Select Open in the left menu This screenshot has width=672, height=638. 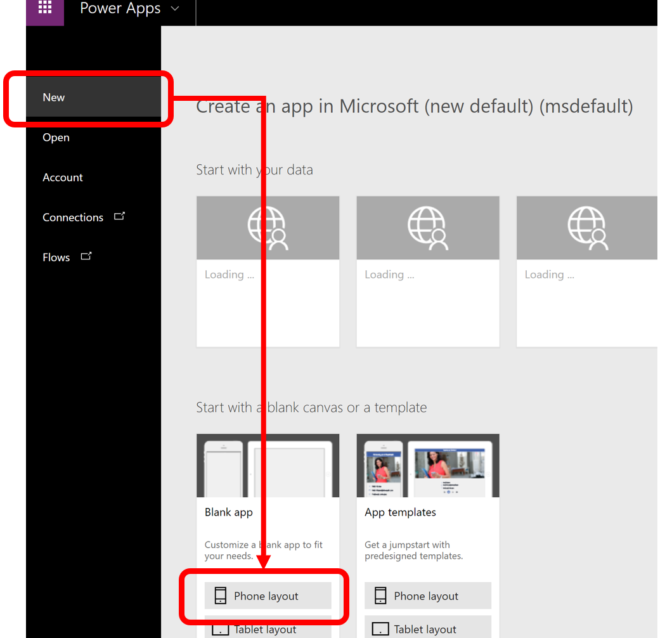coord(93,138)
